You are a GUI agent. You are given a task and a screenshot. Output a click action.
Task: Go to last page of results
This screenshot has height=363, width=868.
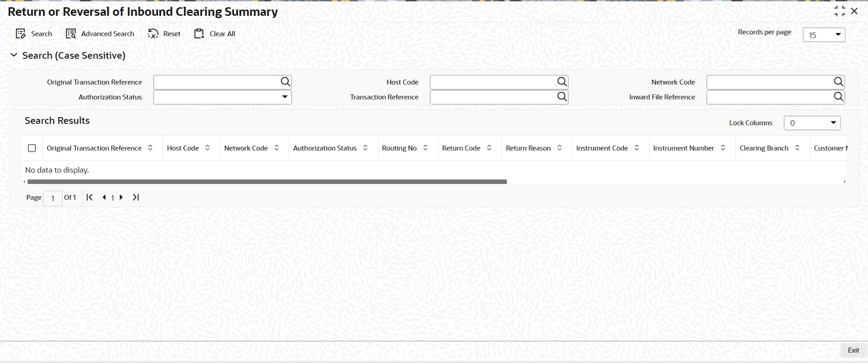pos(135,197)
